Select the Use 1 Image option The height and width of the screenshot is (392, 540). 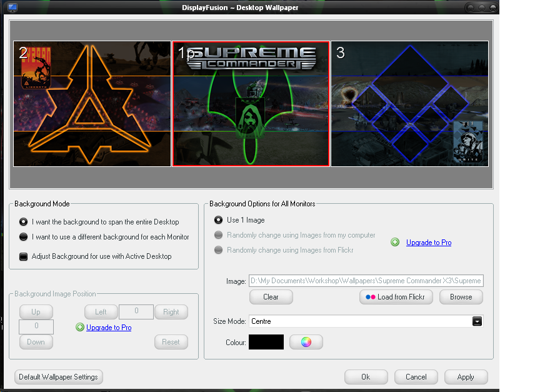tap(219, 220)
